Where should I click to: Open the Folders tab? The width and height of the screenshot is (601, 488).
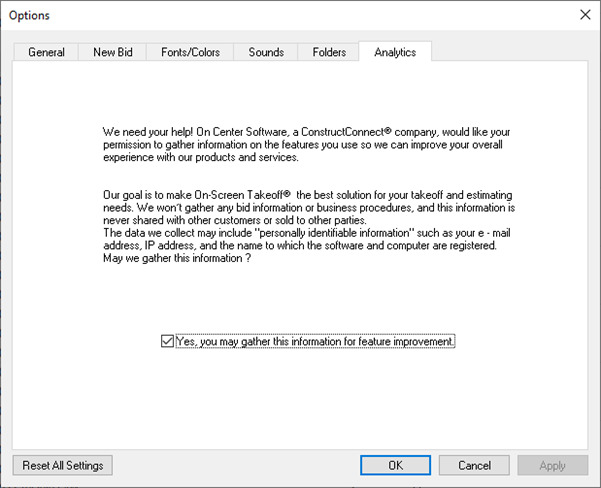pos(329,52)
